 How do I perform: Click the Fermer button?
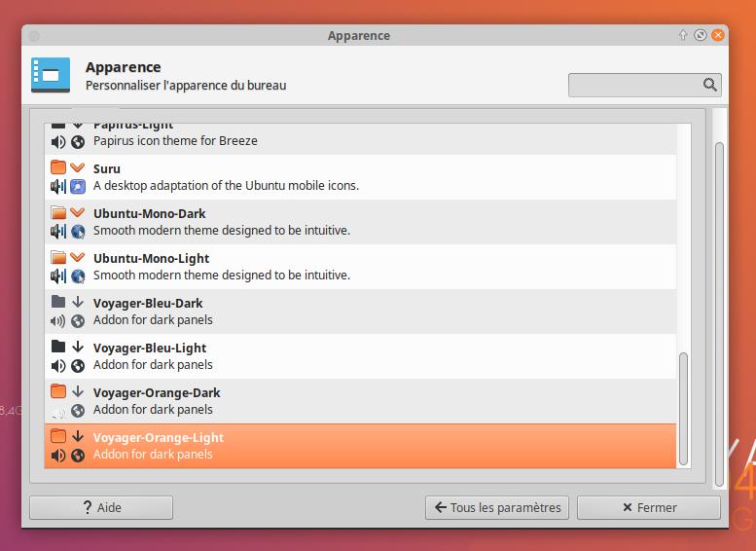pos(649,507)
